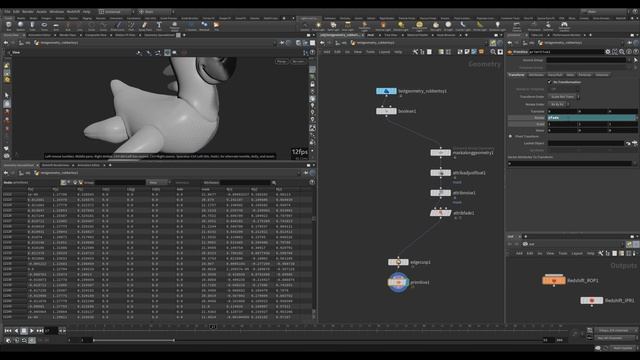This screenshot has height=360, width=640.
Task: Stop the timeline playback
Action: coord(24,331)
